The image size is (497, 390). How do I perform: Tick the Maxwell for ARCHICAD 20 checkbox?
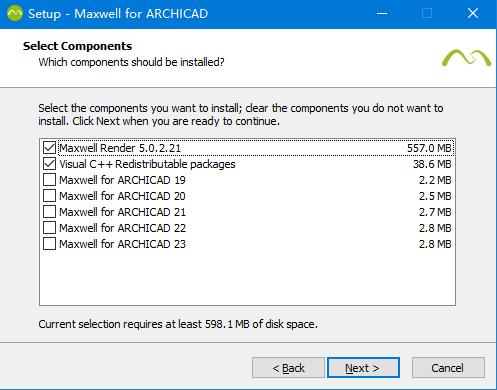point(49,196)
